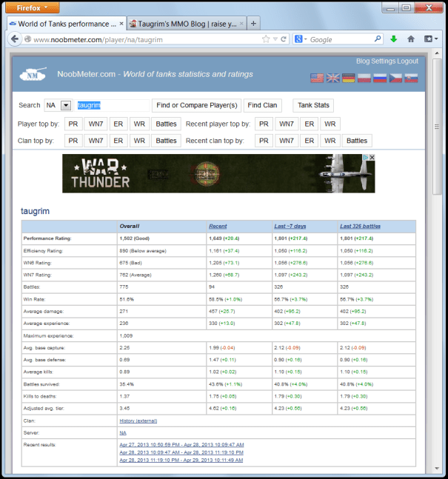The width and height of the screenshot is (448, 479).
Task: Switch to World of Tanks performance tab
Action: [66, 24]
